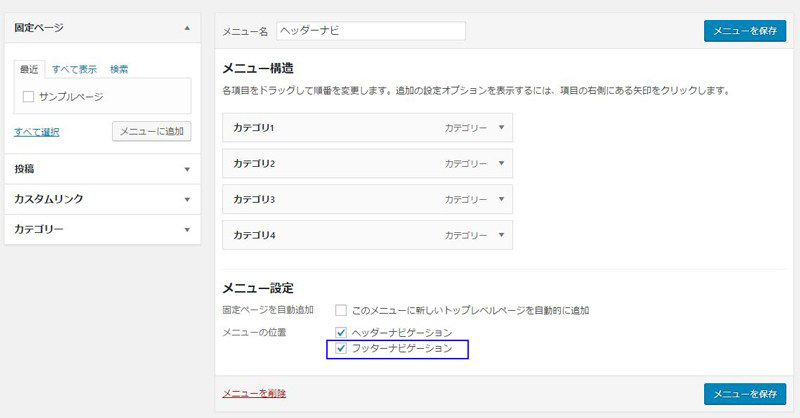Open カテゴリ1 item options arrow
This screenshot has height=418, width=800.
[502, 128]
